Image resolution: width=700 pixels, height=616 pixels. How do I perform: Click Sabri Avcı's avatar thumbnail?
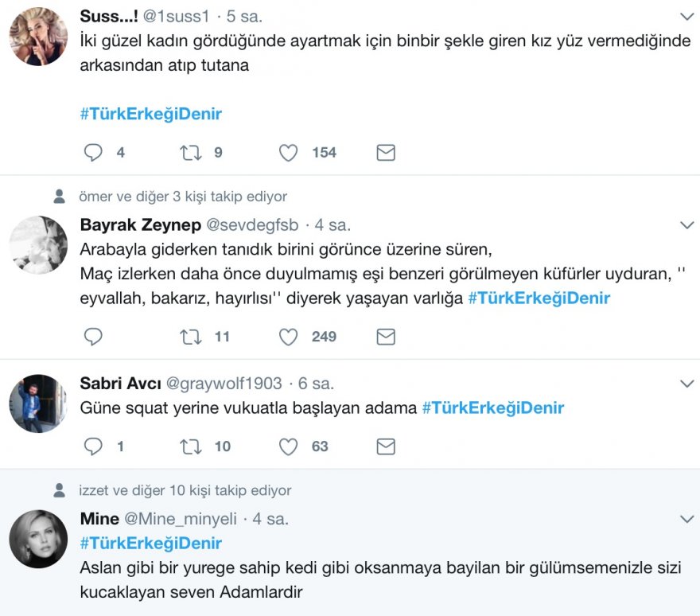(x=38, y=404)
